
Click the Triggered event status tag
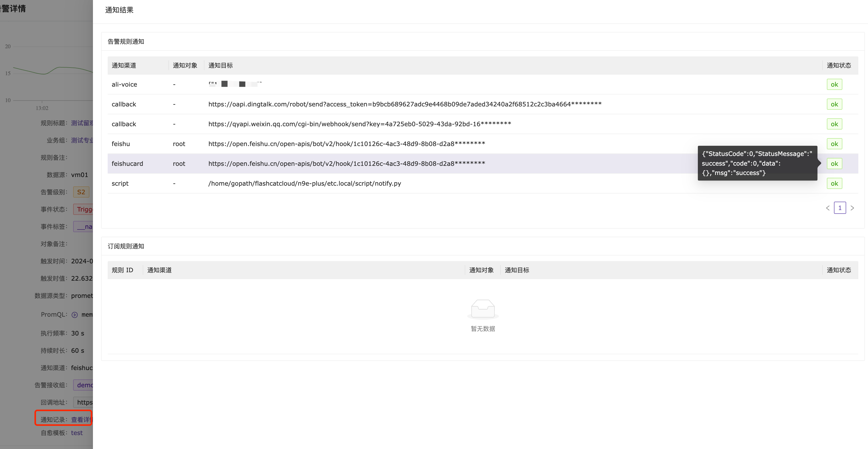tap(83, 209)
